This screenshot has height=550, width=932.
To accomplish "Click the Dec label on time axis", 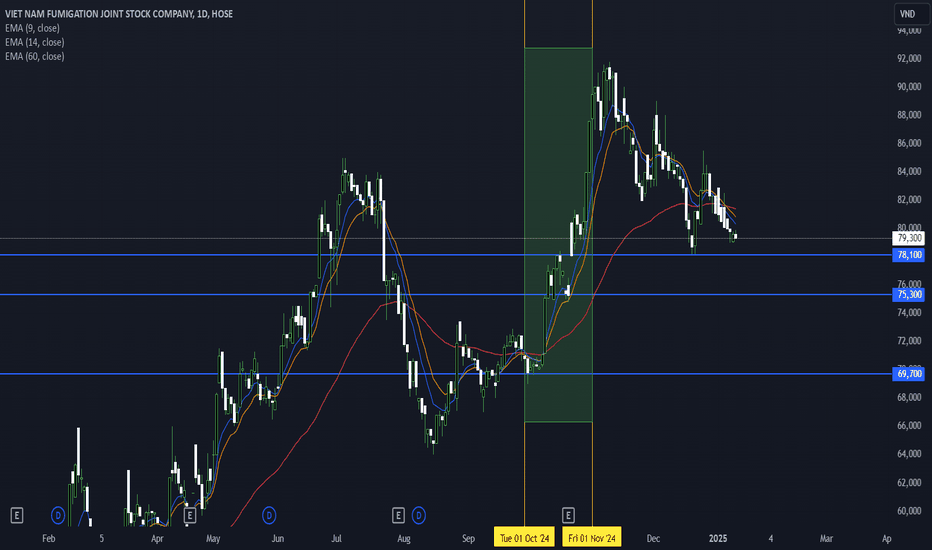I will click(653, 539).
